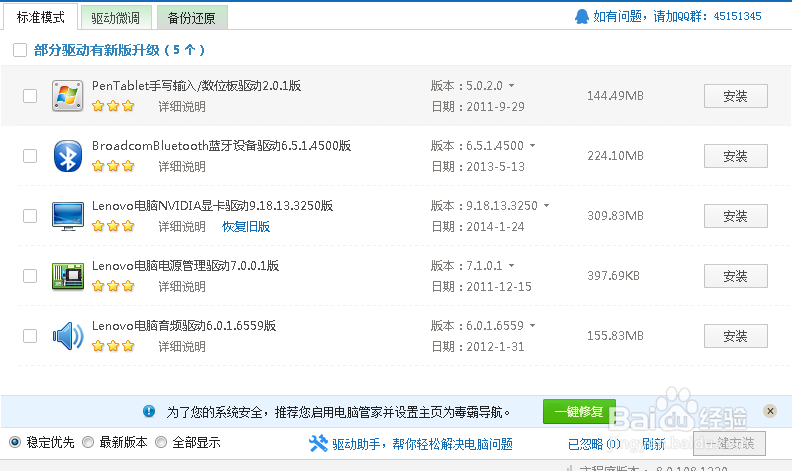Install the Broadcom Bluetooth driver
The image size is (792, 471).
click(735, 156)
